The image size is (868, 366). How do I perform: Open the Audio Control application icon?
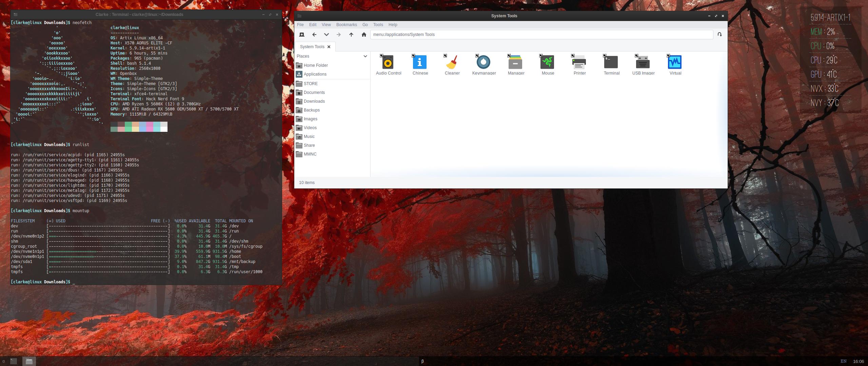click(x=388, y=63)
